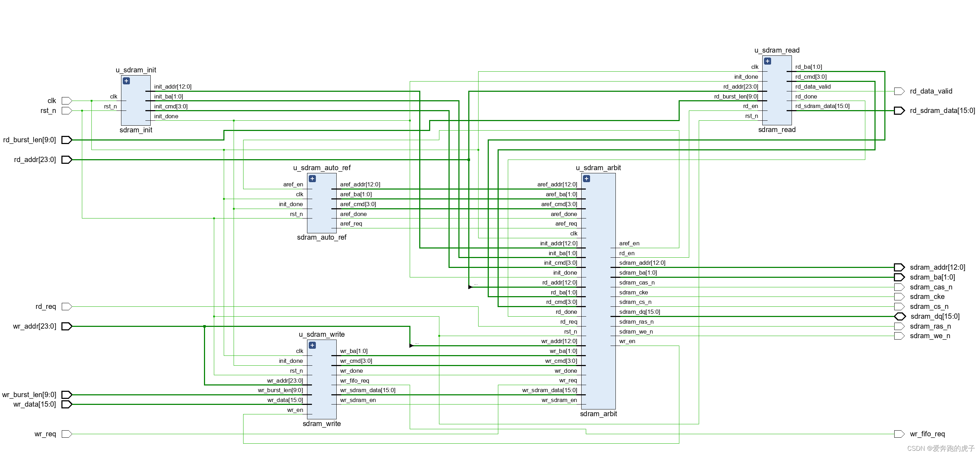Click the init_cmd[3:0] pin on sdram_init
Screen dimensions: 980x455
pyautogui.click(x=171, y=107)
